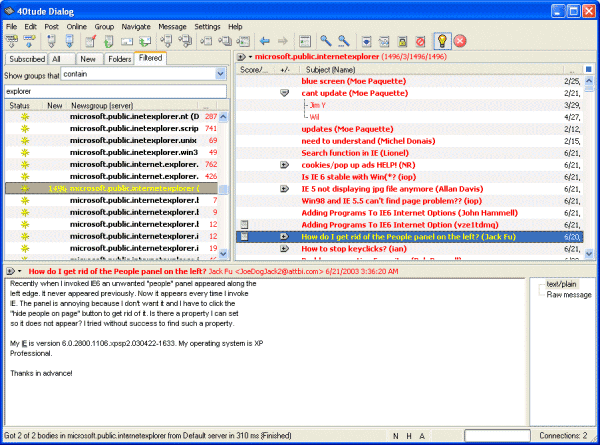Click the round icon beside the newsgroup title
Screen dimensions: 600x445
tap(242, 58)
